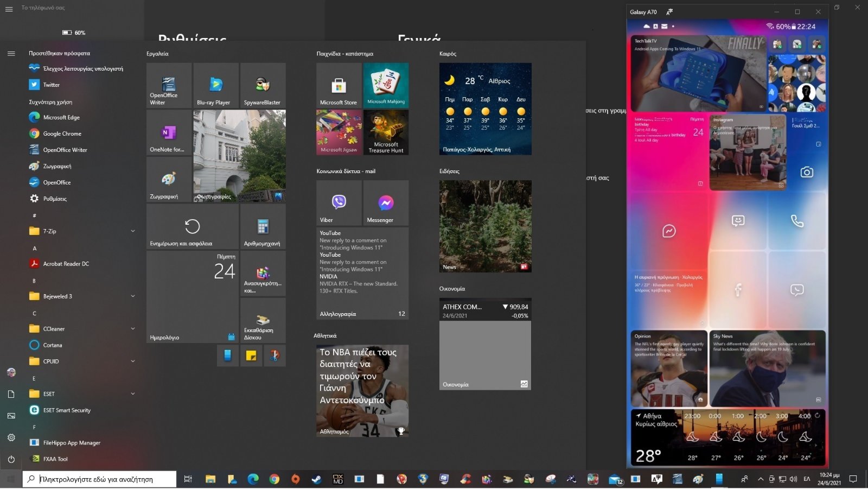Open the OneNote tile
868x489 pixels.
click(169, 132)
